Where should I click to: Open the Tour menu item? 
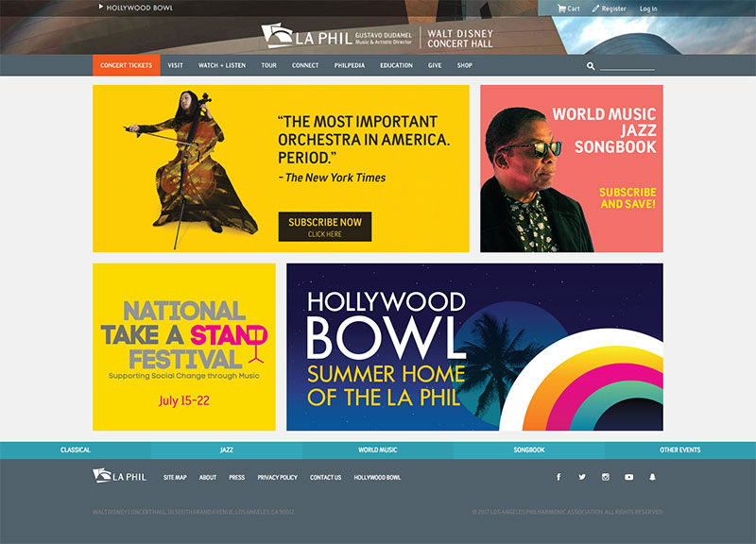(269, 65)
